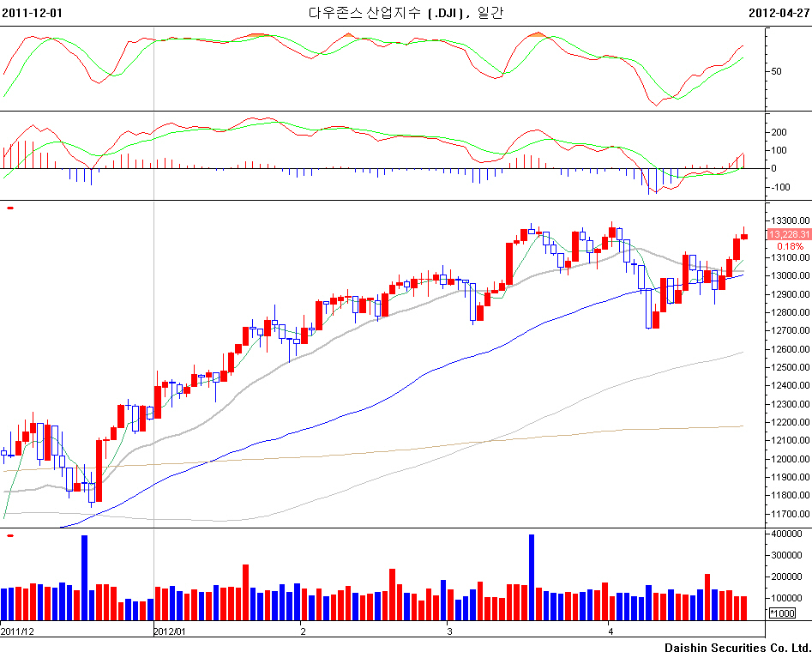Click the last red candlestick on the chart
Viewport: 812px width, 658px height.
click(744, 236)
